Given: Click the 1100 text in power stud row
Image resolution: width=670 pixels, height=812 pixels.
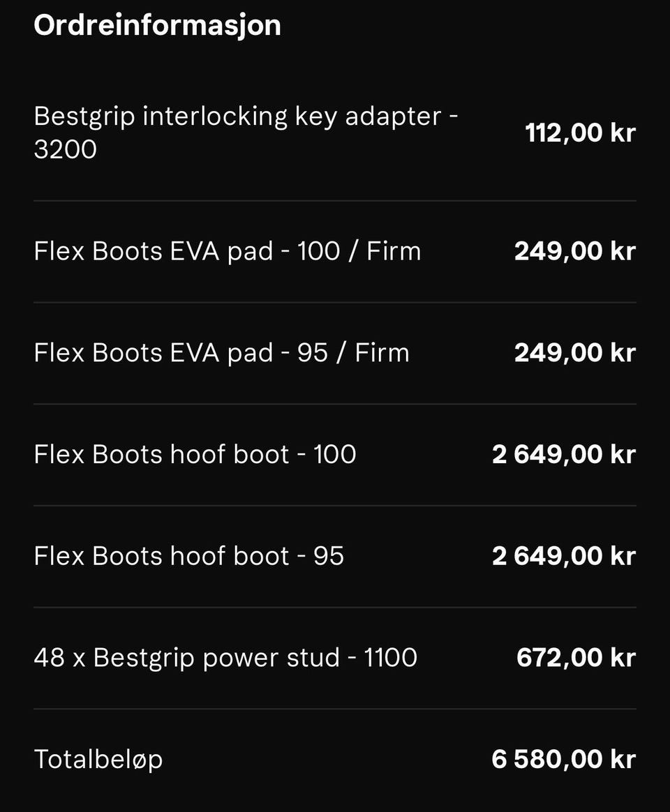Looking at the screenshot, I should [391, 658].
